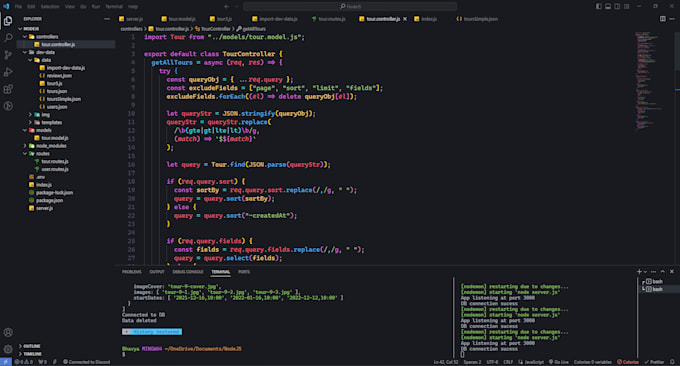Open the Accounts icon in activity bar
This screenshot has width=680, height=366.
click(x=8, y=332)
